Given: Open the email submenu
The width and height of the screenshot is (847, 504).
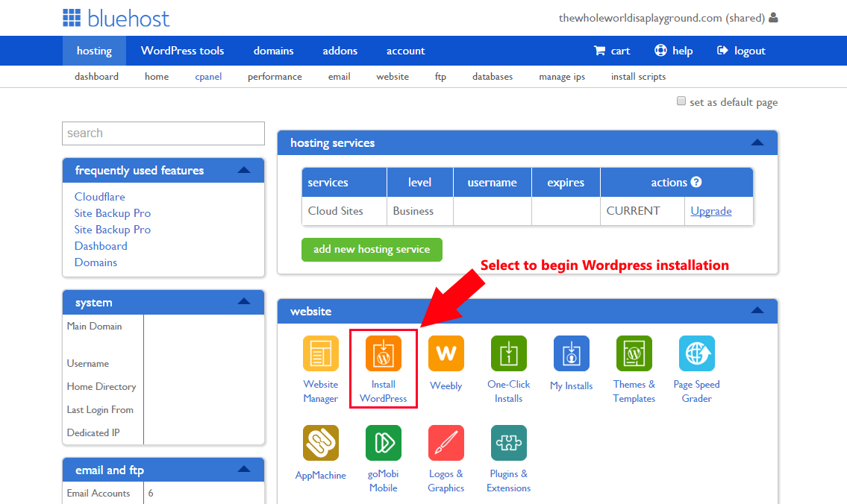Looking at the screenshot, I should click(x=340, y=77).
